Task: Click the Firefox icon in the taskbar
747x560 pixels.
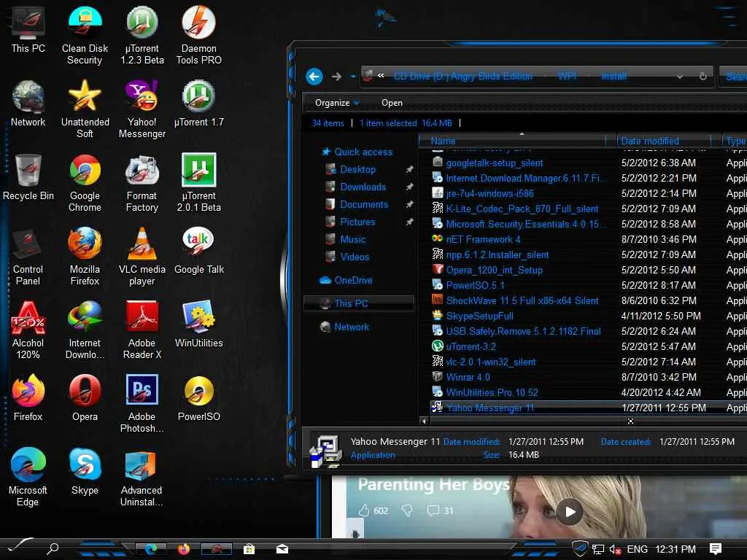Action: click(x=184, y=549)
